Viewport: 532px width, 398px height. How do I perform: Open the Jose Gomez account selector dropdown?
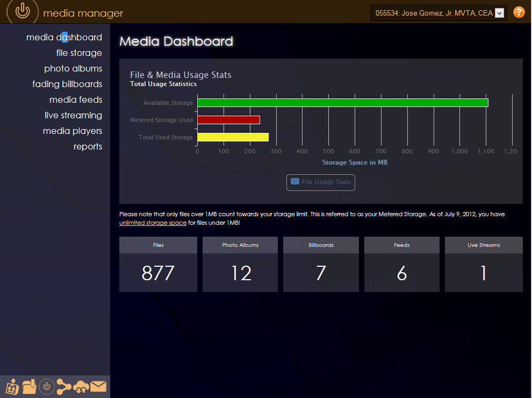(438, 12)
